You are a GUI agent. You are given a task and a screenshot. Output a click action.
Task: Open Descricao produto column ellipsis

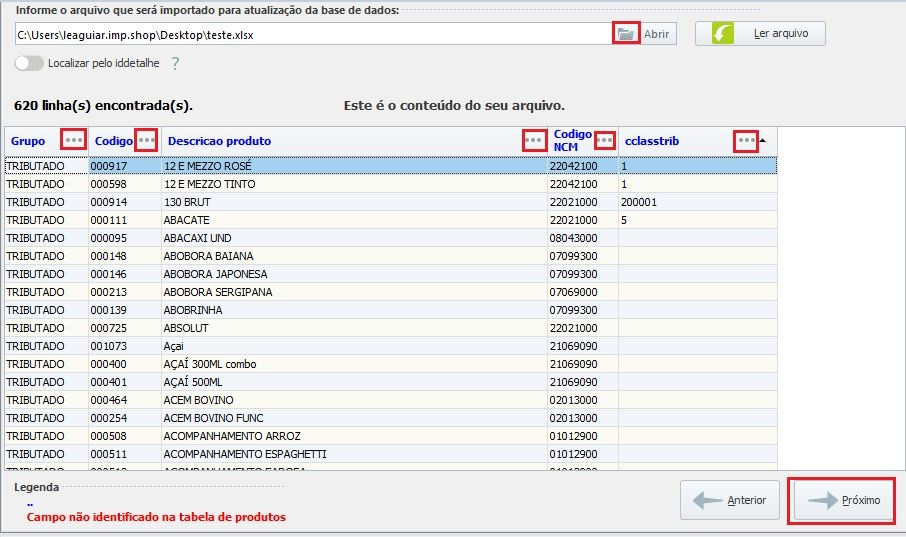(x=534, y=140)
